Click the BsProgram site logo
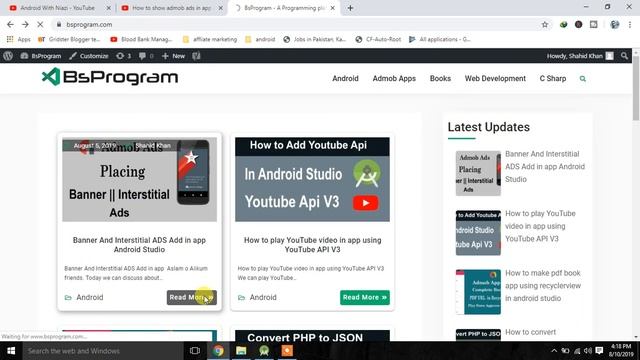This screenshot has height=360, width=640. click(x=110, y=77)
